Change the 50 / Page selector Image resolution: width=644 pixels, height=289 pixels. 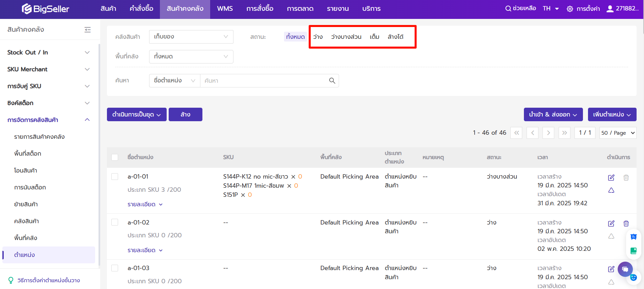(618, 133)
